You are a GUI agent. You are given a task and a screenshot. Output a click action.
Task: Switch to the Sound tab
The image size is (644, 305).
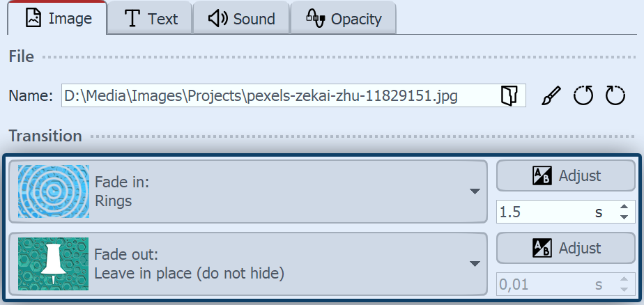tap(242, 19)
